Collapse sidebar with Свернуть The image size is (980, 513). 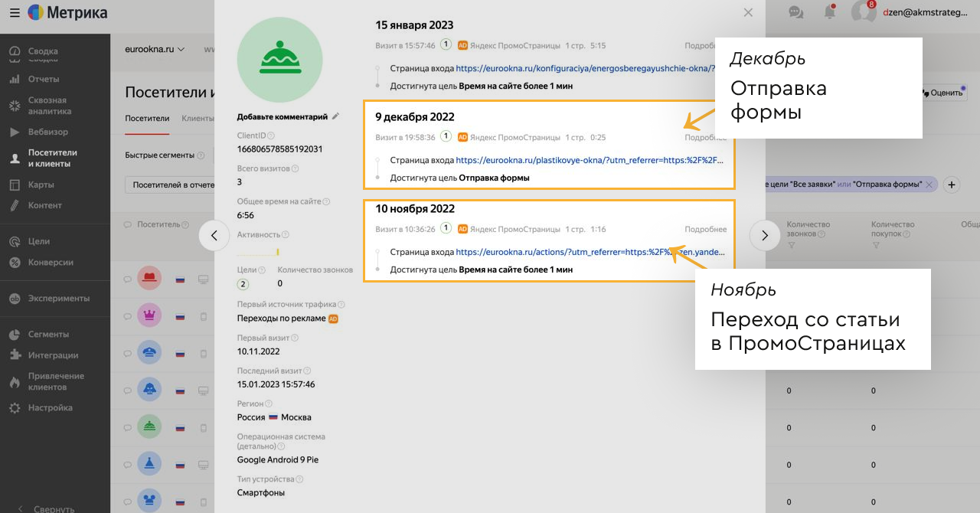(47, 508)
